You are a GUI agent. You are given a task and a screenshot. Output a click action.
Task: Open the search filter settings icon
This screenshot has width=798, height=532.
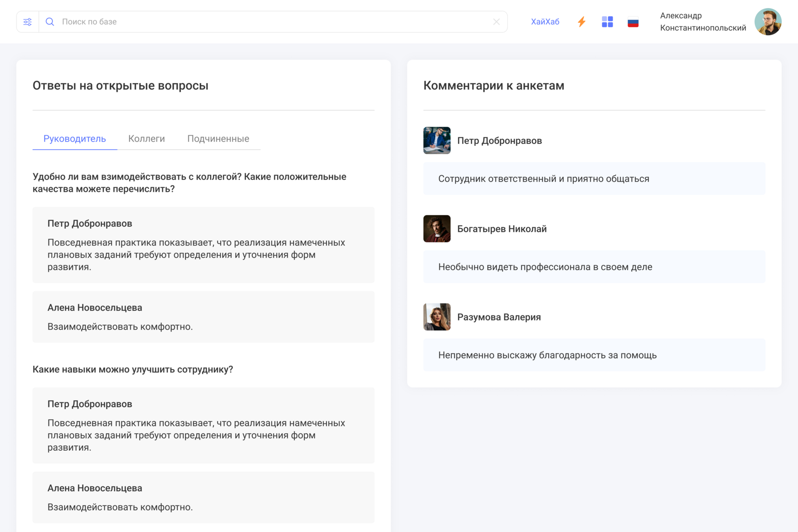[28, 22]
